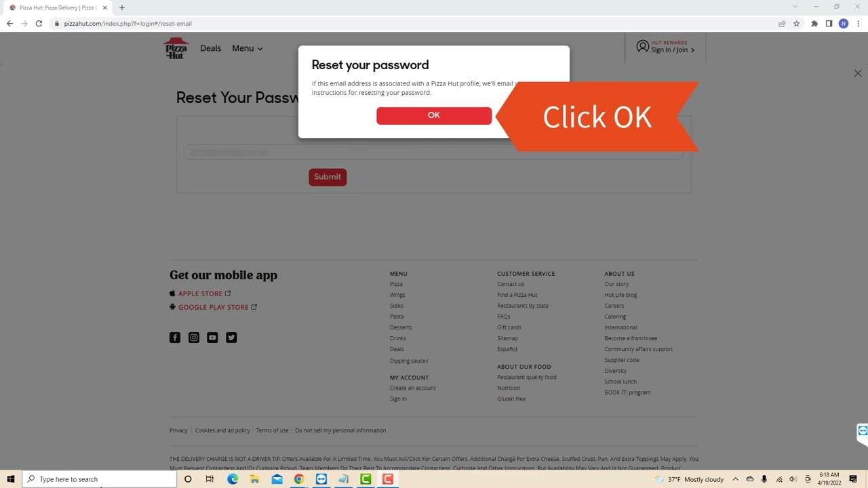868x488 pixels.
Task: Open Nutrition link
Action: coord(509,388)
